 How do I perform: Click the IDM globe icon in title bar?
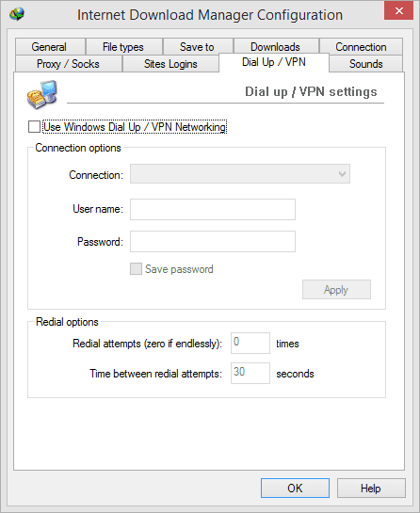coord(17,14)
